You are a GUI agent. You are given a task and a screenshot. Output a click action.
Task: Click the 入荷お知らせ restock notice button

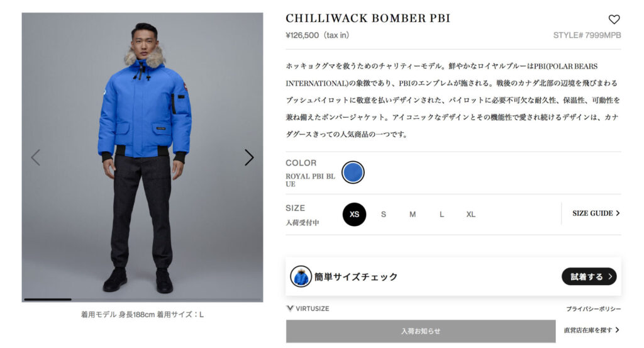point(421,331)
